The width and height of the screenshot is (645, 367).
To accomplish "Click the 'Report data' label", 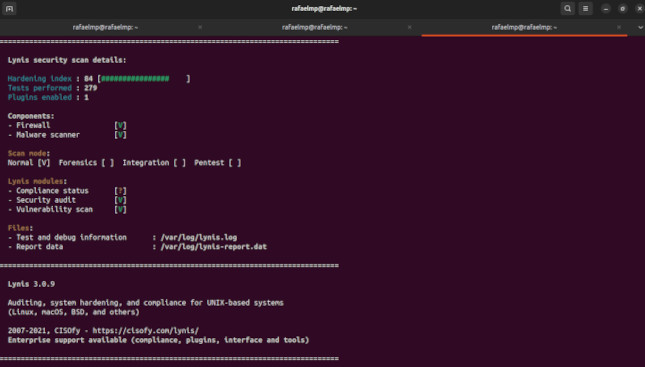I will (x=39, y=247).
